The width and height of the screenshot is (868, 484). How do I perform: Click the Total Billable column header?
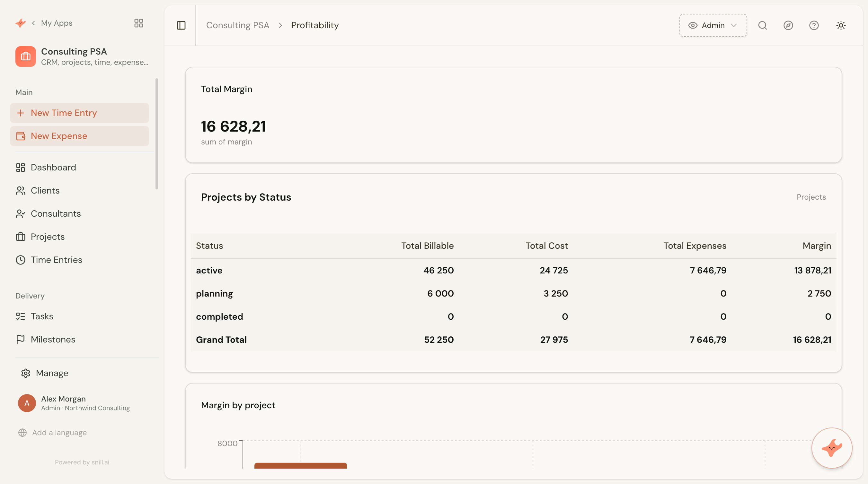[x=427, y=246]
